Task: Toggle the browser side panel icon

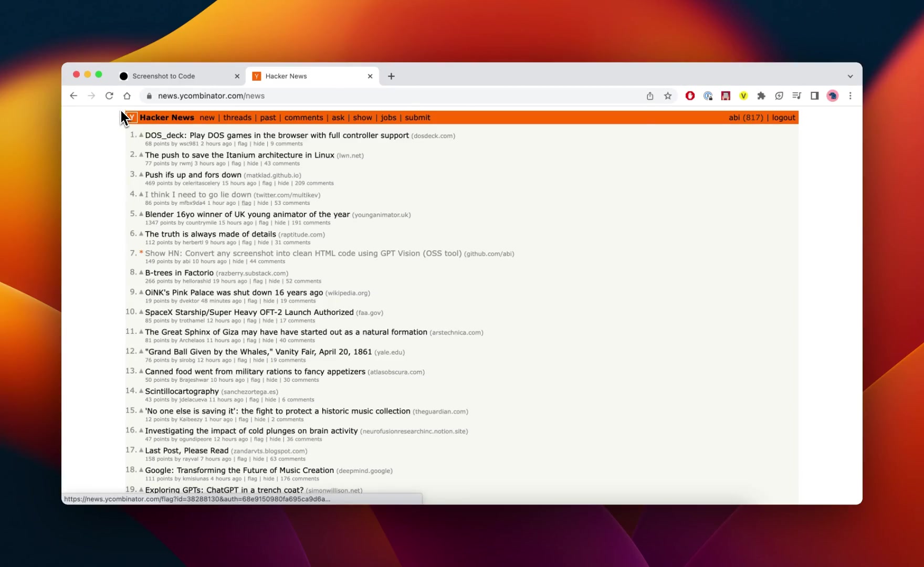Action: tap(814, 96)
